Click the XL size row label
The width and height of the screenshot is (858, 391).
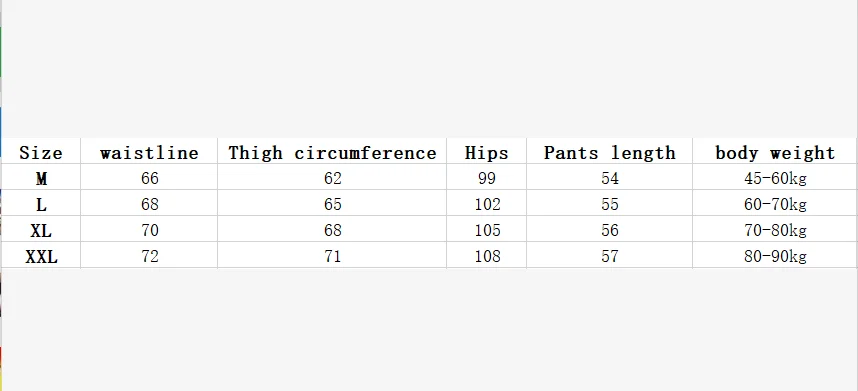[x=41, y=230]
